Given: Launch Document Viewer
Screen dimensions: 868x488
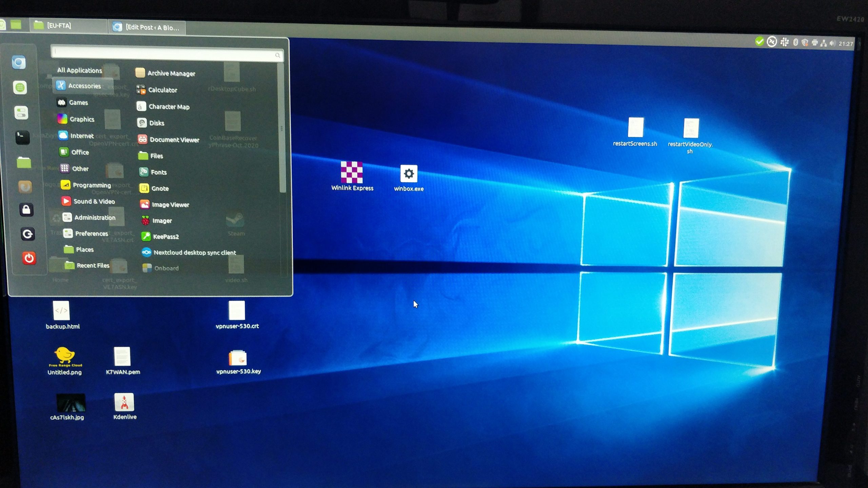Looking at the screenshot, I should click(x=169, y=139).
